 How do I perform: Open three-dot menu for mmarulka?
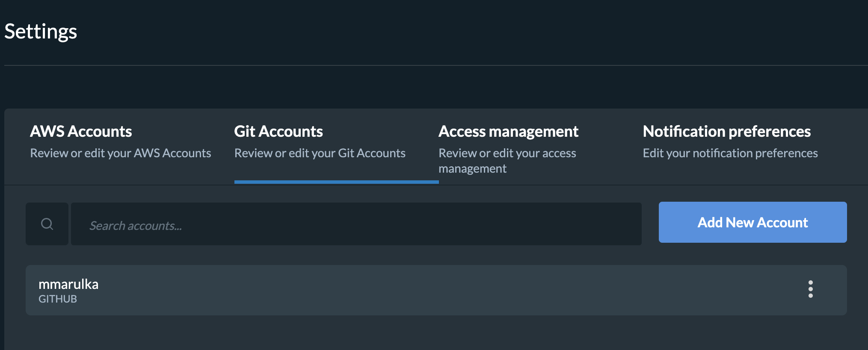[x=811, y=289]
